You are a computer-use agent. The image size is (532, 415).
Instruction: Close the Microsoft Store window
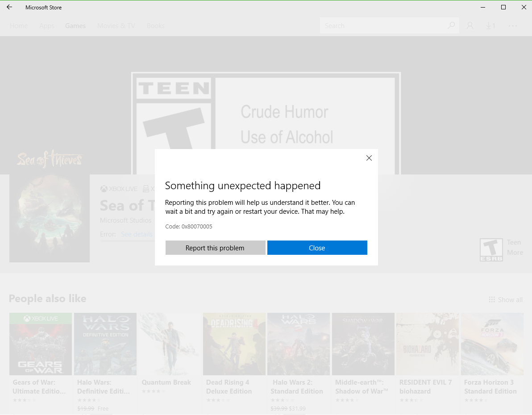coord(524,7)
